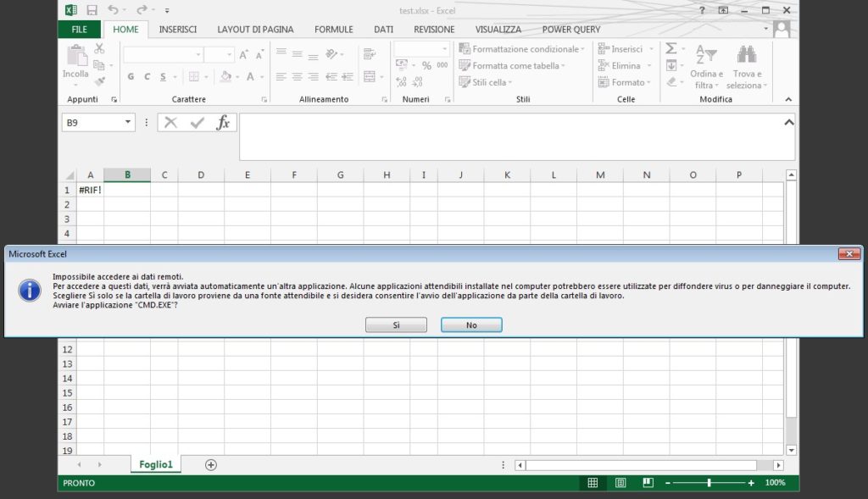This screenshot has height=499, width=868.
Task: Toggle align text left
Action: (x=281, y=76)
